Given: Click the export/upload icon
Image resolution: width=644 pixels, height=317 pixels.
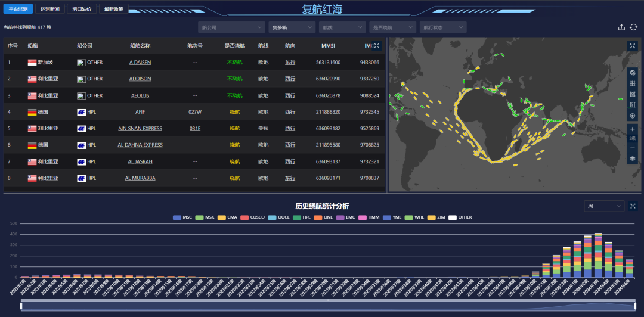Looking at the screenshot, I should (x=621, y=27).
